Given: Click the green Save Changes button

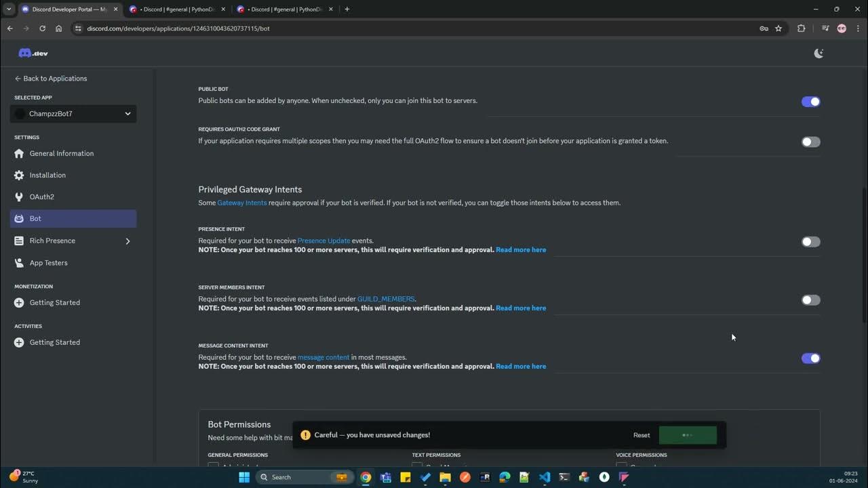Looking at the screenshot, I should [x=688, y=435].
